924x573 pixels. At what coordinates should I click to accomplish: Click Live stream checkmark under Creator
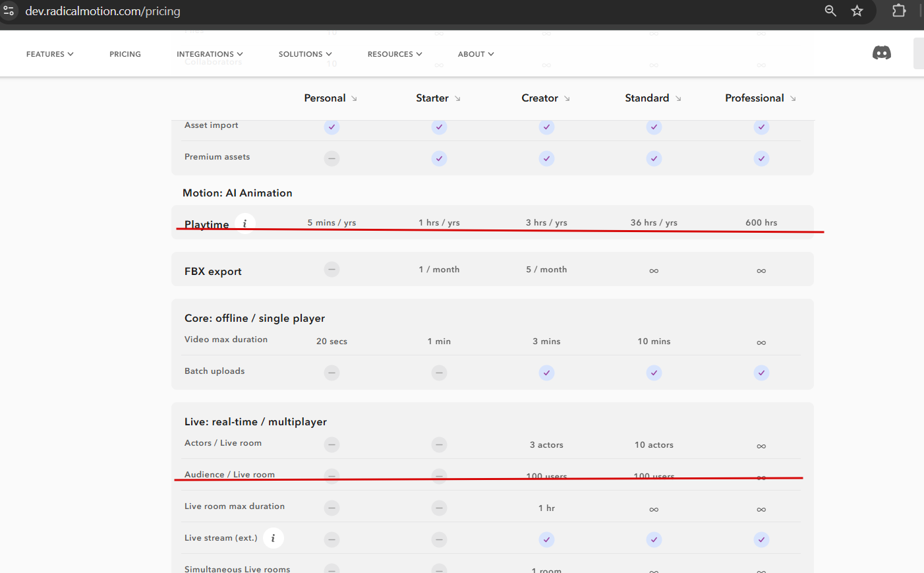click(x=546, y=539)
